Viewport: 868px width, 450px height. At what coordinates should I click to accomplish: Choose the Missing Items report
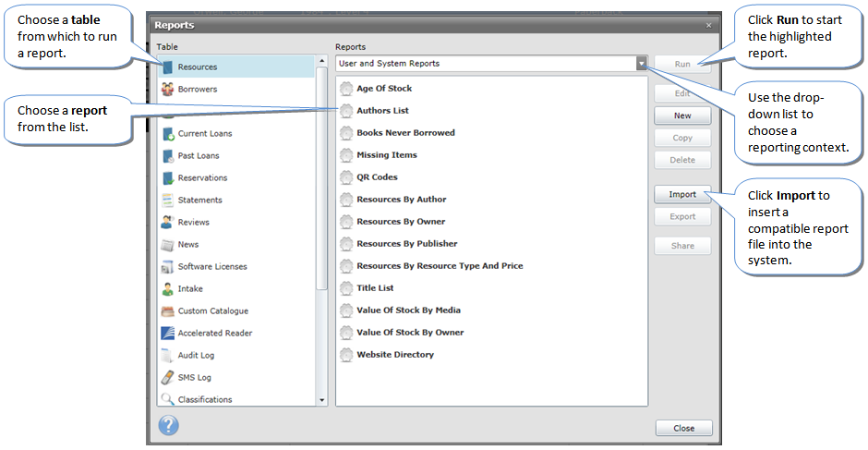[x=386, y=155]
